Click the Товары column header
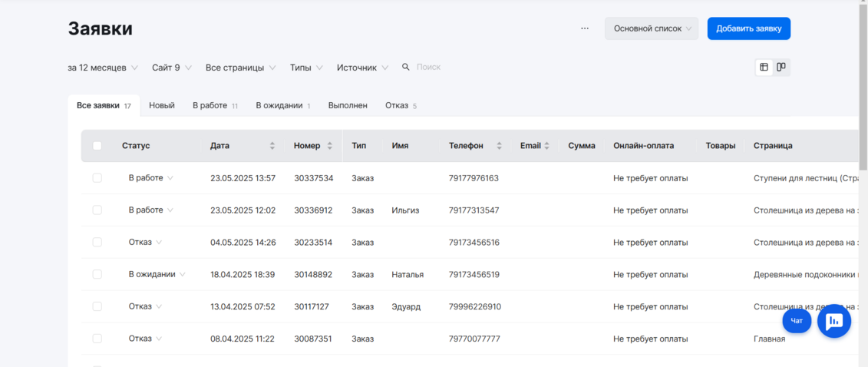 point(720,146)
